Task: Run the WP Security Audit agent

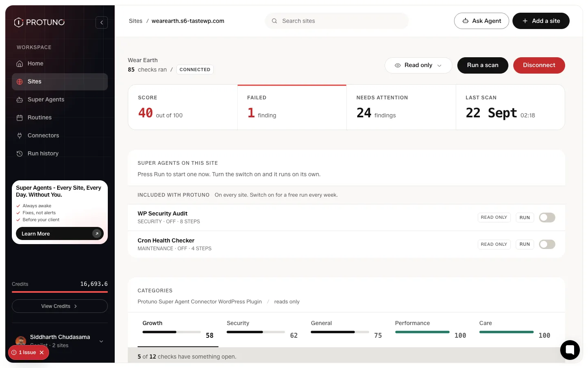Action: (525, 218)
